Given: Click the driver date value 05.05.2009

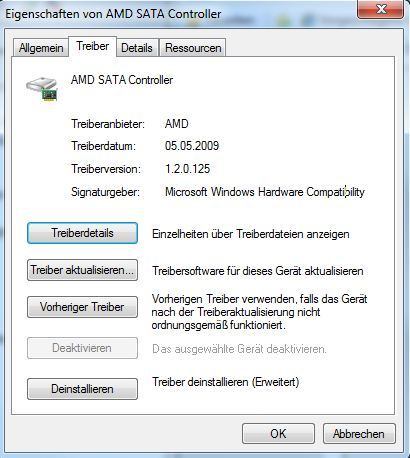Looking at the screenshot, I should tap(192, 146).
